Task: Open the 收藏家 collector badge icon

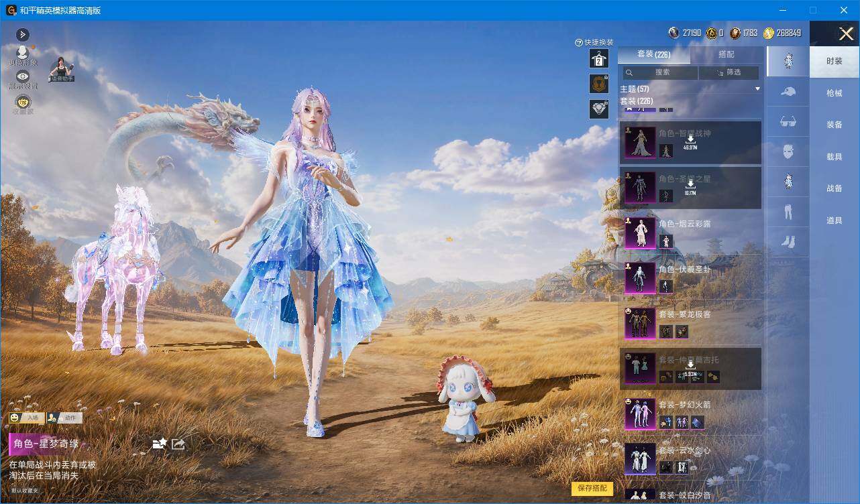Action: [x=23, y=103]
